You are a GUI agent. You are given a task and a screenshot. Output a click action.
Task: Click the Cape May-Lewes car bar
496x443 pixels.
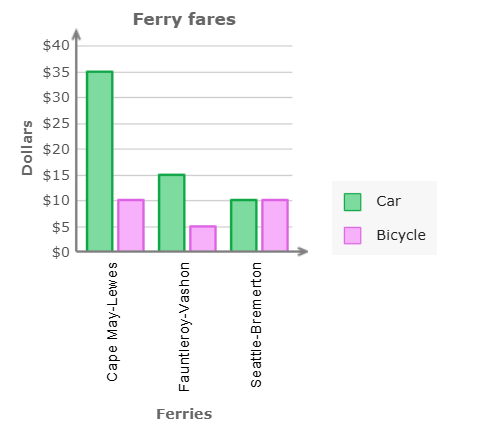point(100,161)
